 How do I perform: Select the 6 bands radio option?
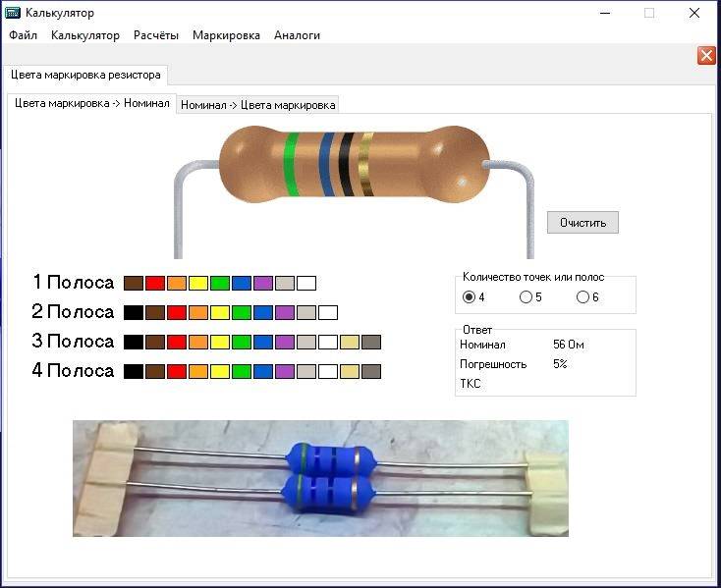click(582, 297)
